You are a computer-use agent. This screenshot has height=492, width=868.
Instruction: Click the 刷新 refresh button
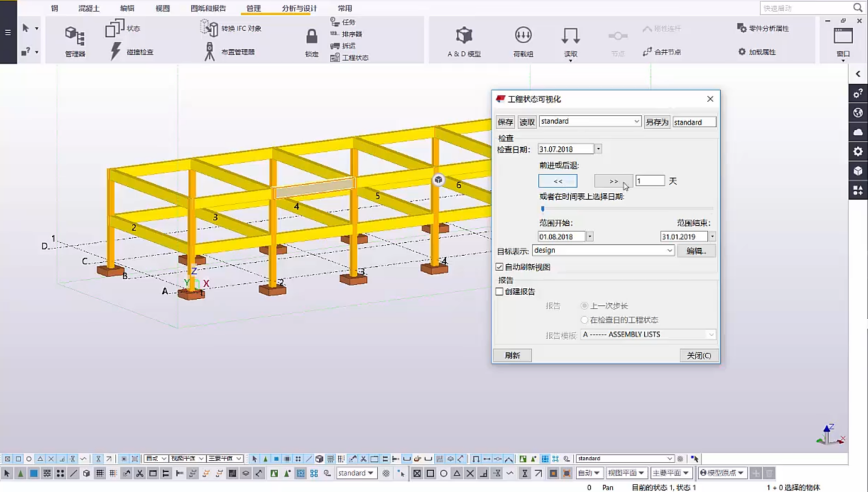[512, 355]
